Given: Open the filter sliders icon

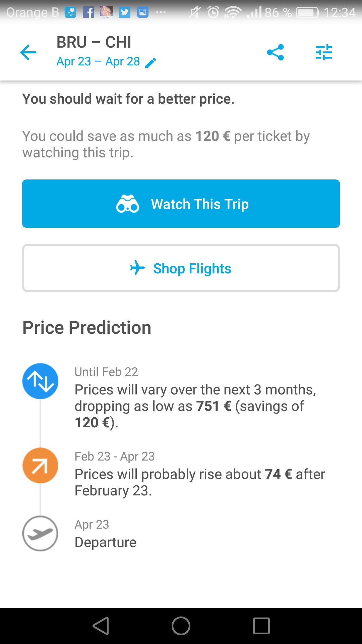Looking at the screenshot, I should (x=323, y=52).
